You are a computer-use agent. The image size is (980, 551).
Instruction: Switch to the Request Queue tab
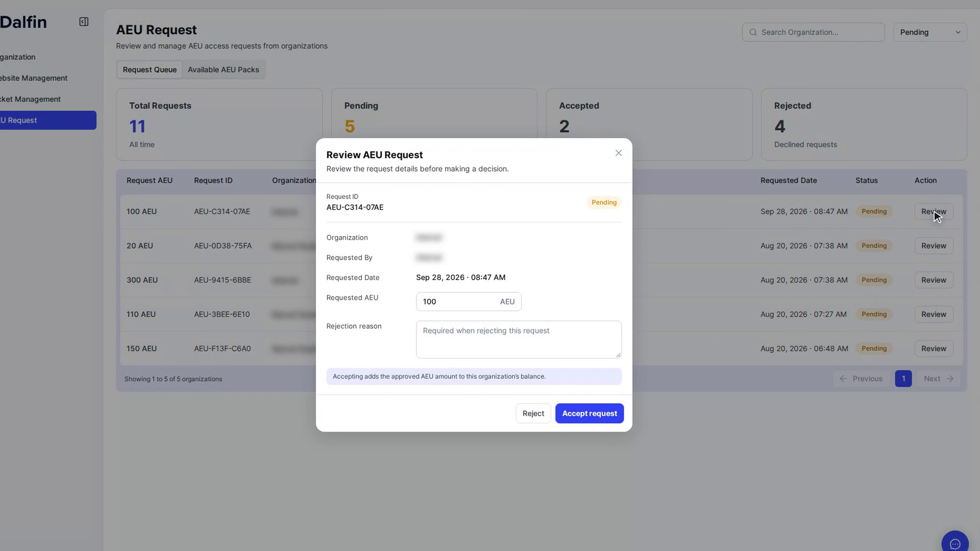tap(150, 69)
